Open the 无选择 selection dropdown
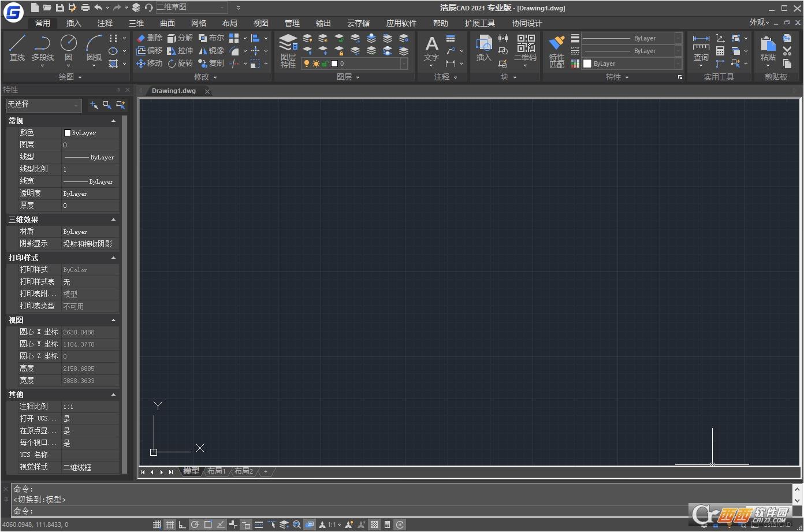 pos(44,105)
